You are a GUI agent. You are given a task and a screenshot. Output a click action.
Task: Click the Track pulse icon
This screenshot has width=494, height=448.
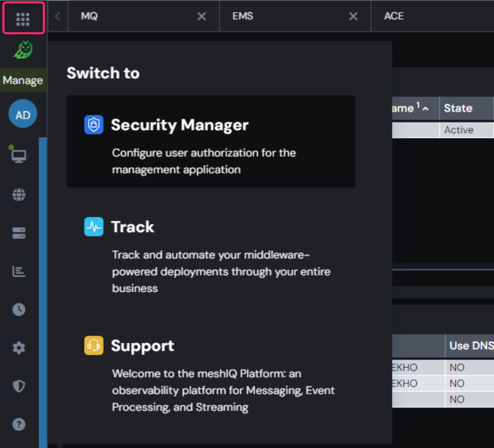click(x=94, y=227)
